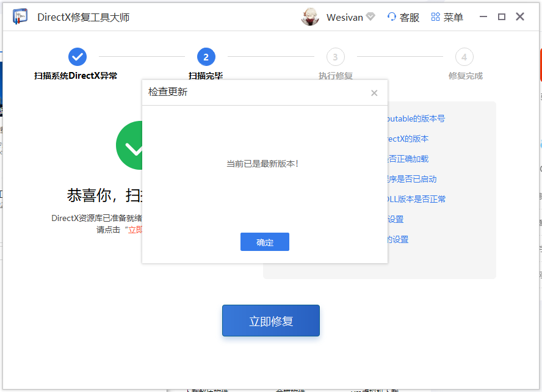Open the link ending in 否正确加载
Image resolution: width=542 pixels, height=392 pixels.
[x=408, y=159]
